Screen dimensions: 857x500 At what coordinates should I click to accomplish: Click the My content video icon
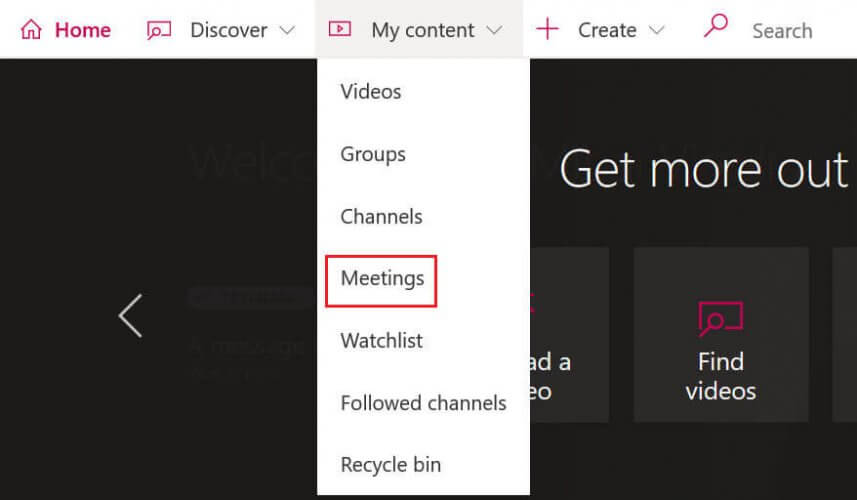pos(340,30)
